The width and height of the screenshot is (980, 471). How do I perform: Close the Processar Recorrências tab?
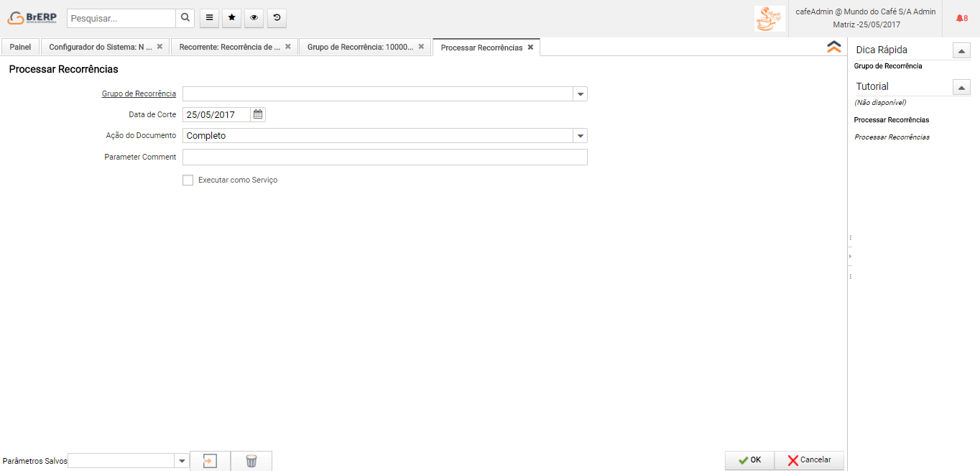(530, 47)
